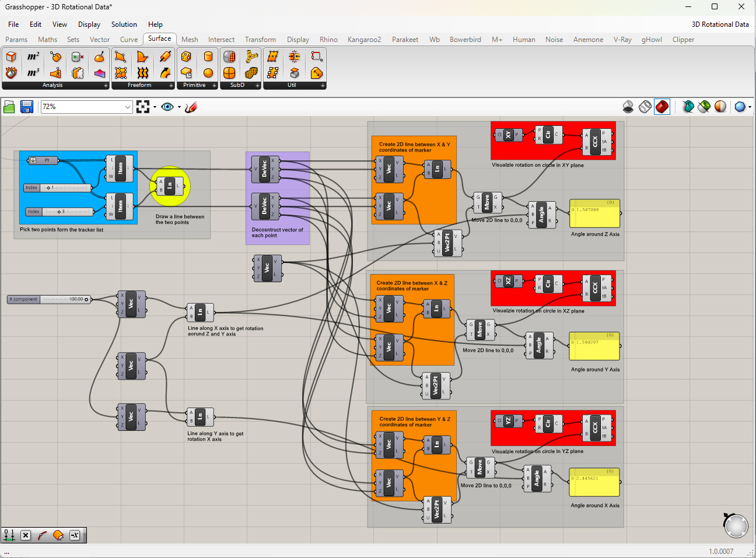Open file using the green folder icon
The width and height of the screenshot is (756, 558).
tap(9, 107)
